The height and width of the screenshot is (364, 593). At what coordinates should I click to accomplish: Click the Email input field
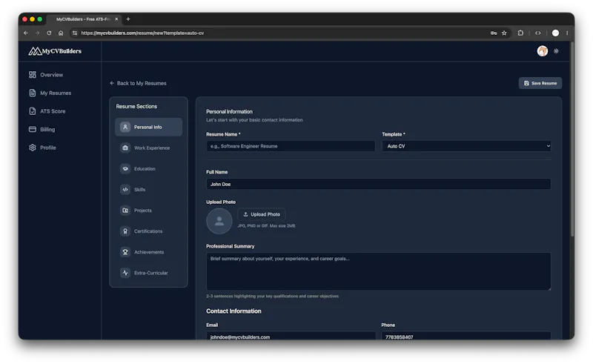click(291, 336)
